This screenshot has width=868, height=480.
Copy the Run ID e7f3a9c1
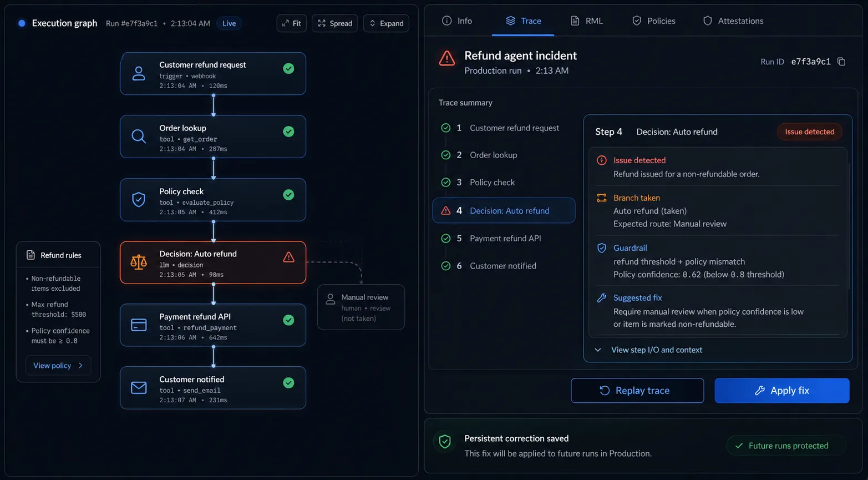(x=841, y=62)
